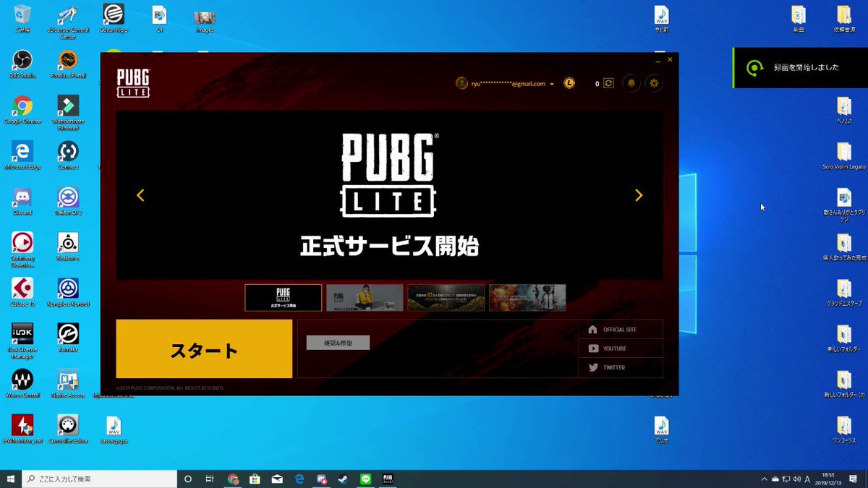
Task: Open the Recycle Bin desktop icon
Action: coord(22,19)
